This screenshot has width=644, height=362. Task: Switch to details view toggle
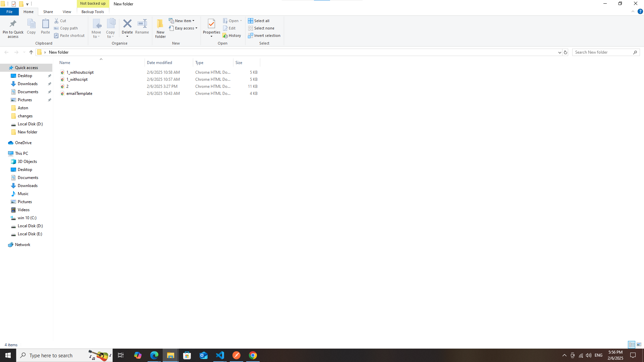(x=632, y=345)
